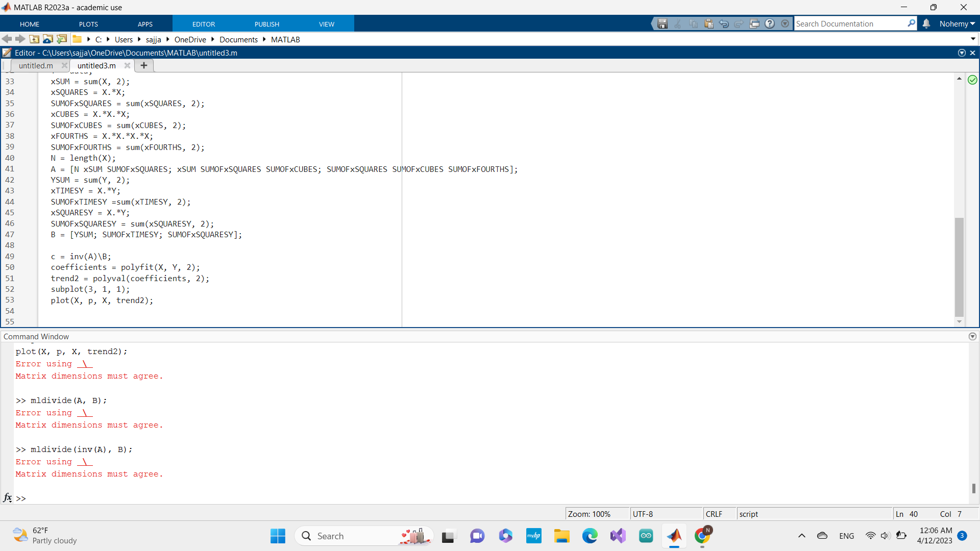The width and height of the screenshot is (980, 551).
Task: Click the Search Documentation input field
Action: point(850,23)
